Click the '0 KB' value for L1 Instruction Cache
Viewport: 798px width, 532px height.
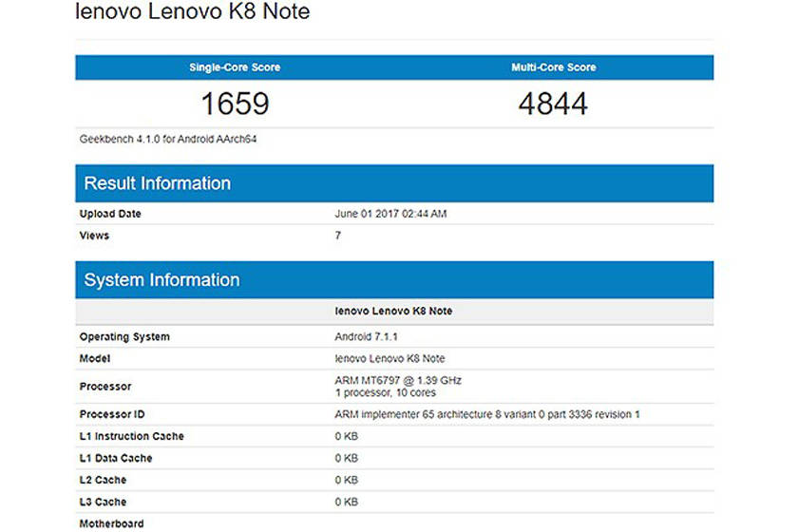(347, 436)
